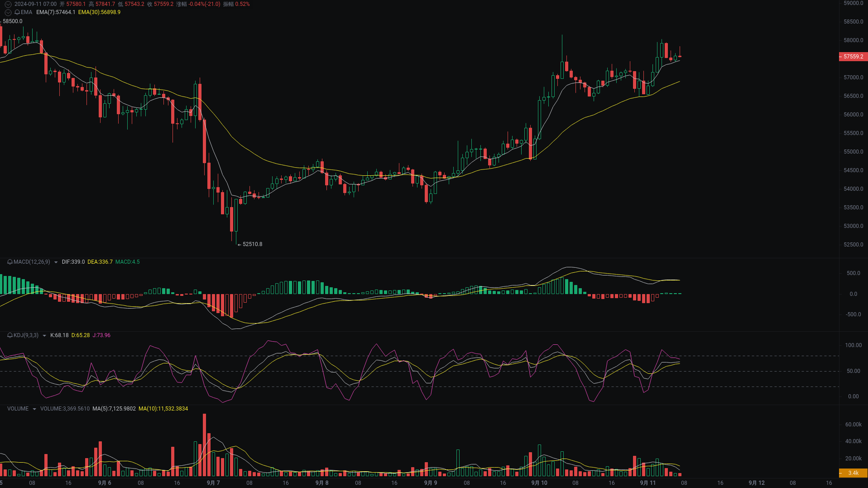Click the orange 3.4k volume tag
The width and height of the screenshot is (868, 488).
(x=853, y=472)
